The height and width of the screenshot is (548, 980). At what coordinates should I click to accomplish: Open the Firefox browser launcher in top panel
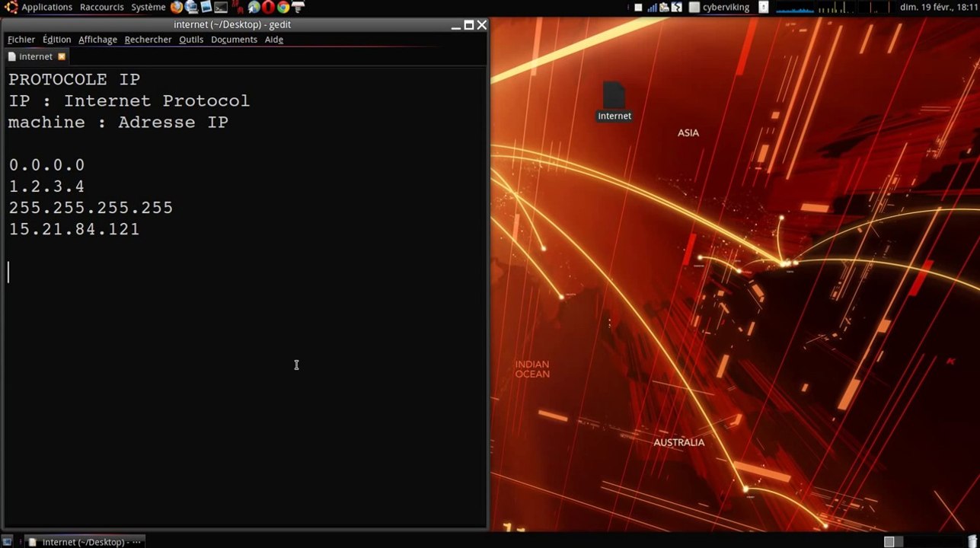pos(177,8)
